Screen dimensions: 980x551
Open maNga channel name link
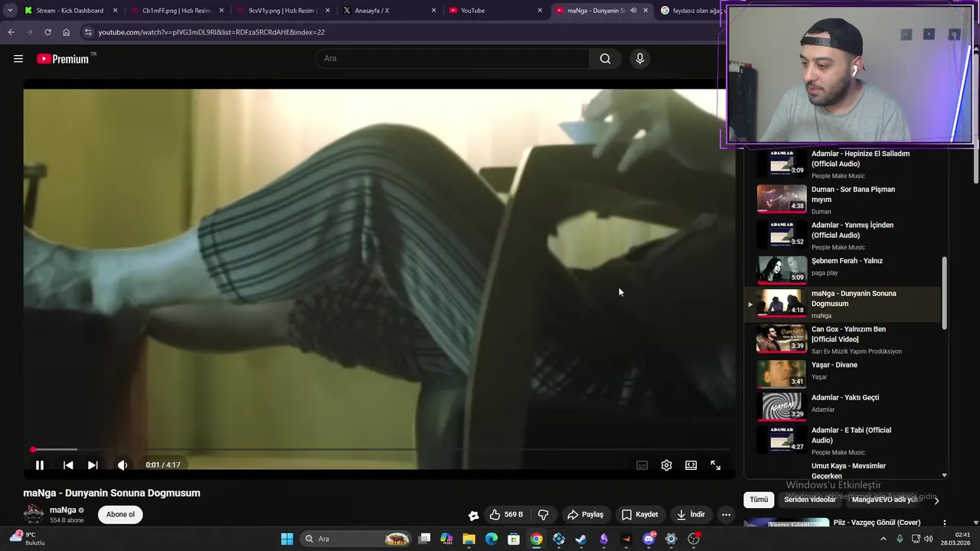point(63,510)
